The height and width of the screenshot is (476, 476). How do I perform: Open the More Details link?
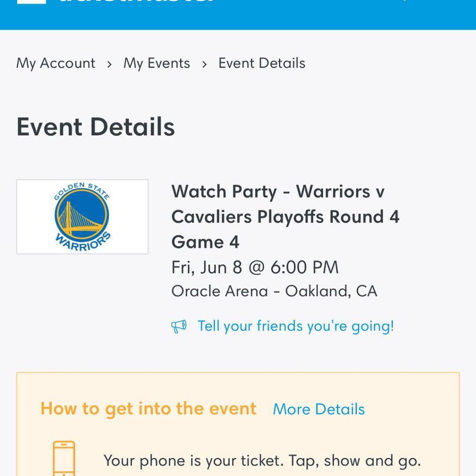pyautogui.click(x=319, y=409)
